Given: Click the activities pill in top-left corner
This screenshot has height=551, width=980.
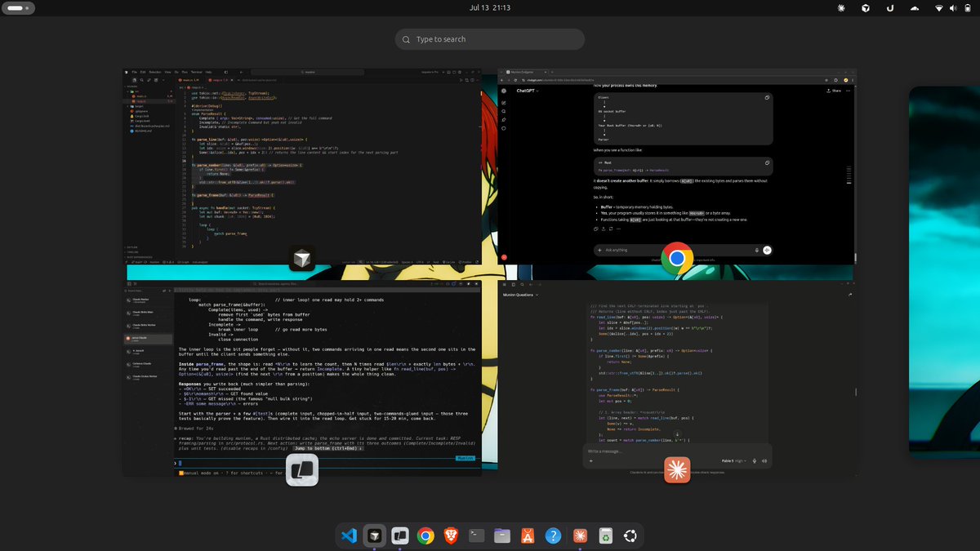Looking at the screenshot, I should (x=18, y=7).
